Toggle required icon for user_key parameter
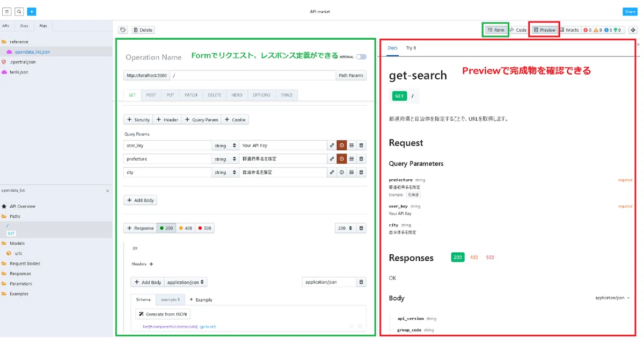Viewport: 644px width, 338px height. click(x=341, y=145)
